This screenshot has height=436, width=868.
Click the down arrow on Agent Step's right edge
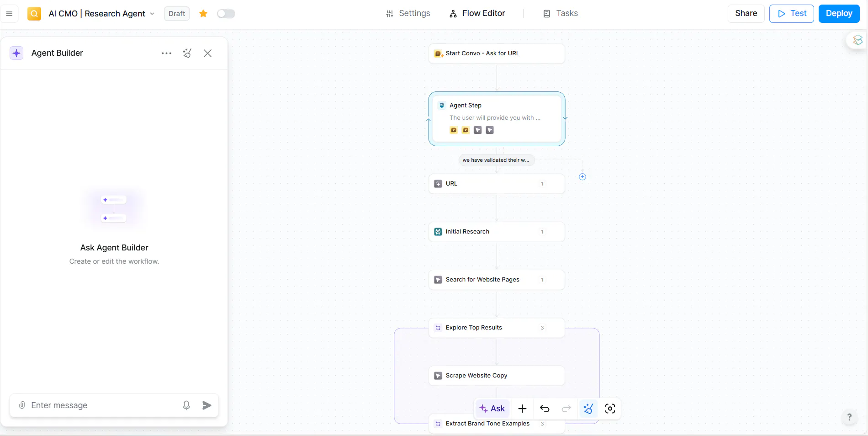click(x=565, y=118)
